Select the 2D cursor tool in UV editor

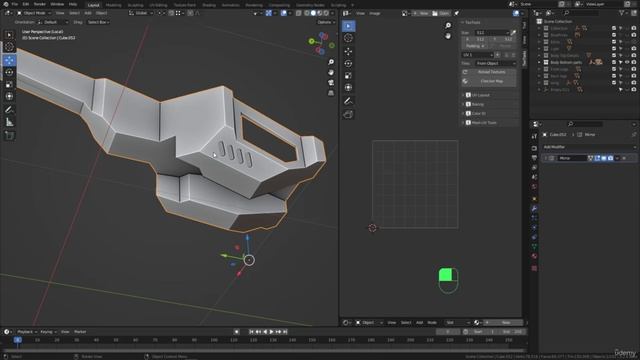348,38
